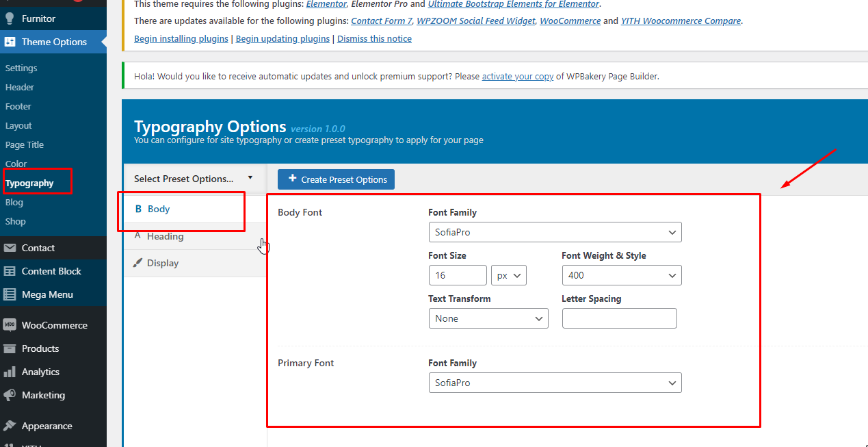Open Primary Font family dropdown

(x=555, y=383)
